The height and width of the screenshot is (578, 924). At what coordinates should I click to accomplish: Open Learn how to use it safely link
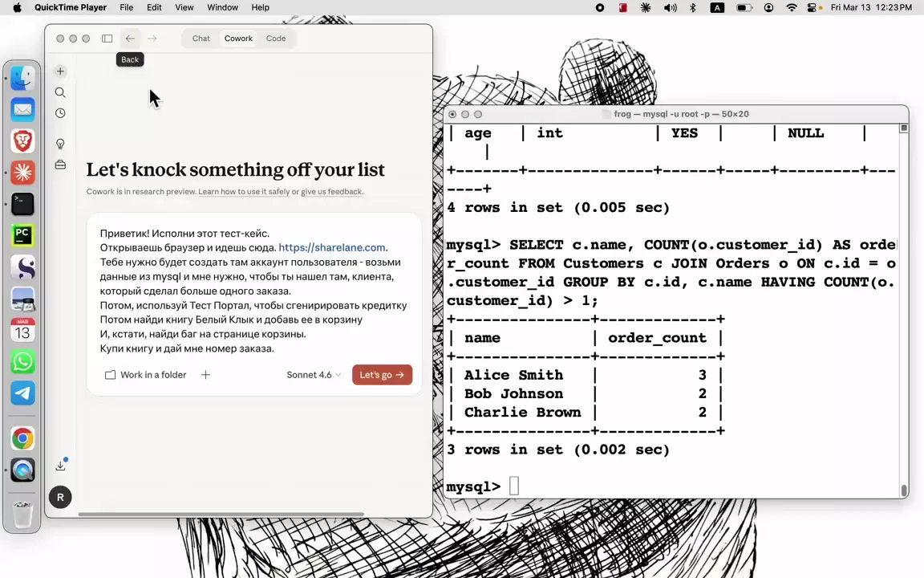coord(244,192)
